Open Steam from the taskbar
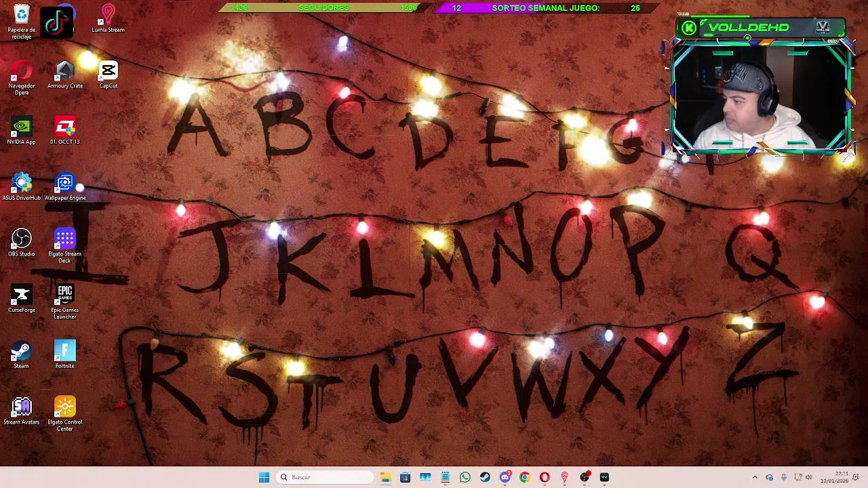 (485, 477)
